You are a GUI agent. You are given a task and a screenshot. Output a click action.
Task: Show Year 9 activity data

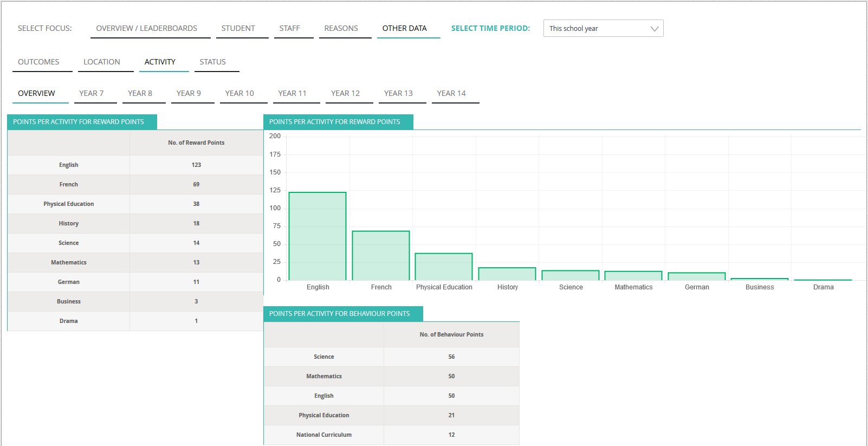tap(193, 94)
